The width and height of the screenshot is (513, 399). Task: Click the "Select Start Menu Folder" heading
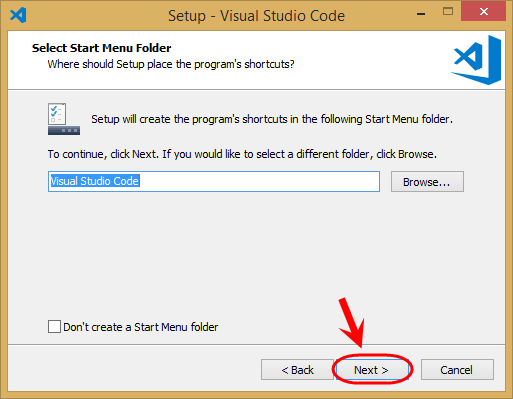[101, 48]
